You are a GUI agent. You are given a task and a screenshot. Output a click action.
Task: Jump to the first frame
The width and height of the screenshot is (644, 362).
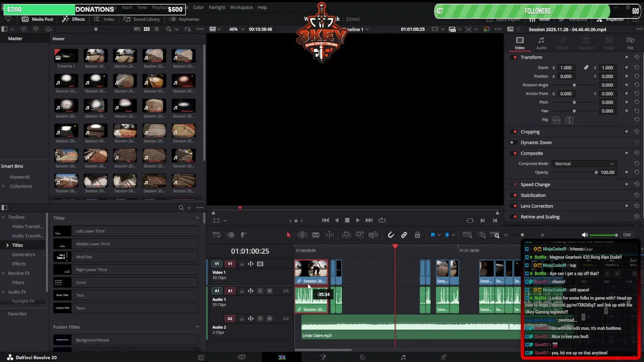[x=326, y=220]
